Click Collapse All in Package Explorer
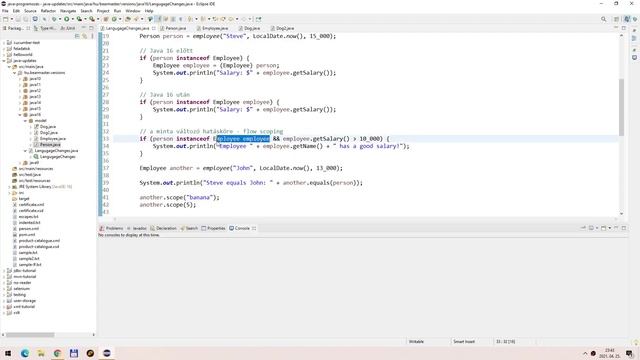The image size is (640, 360). [77, 36]
